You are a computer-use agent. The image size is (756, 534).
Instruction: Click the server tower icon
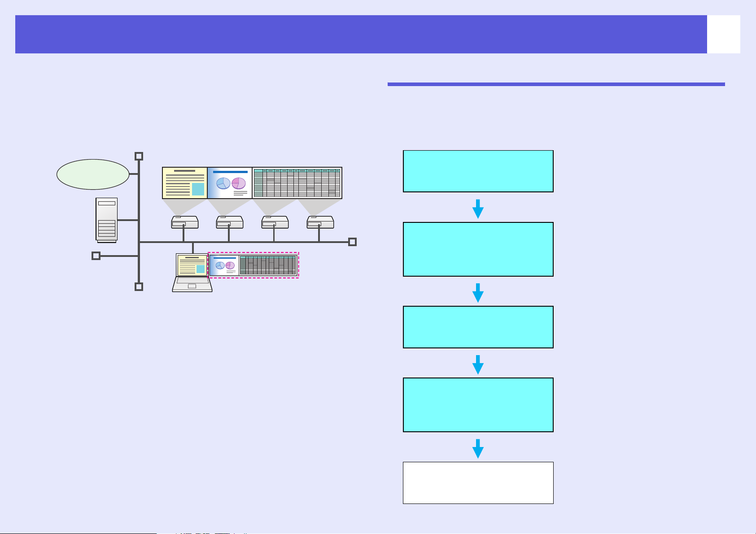point(106,220)
